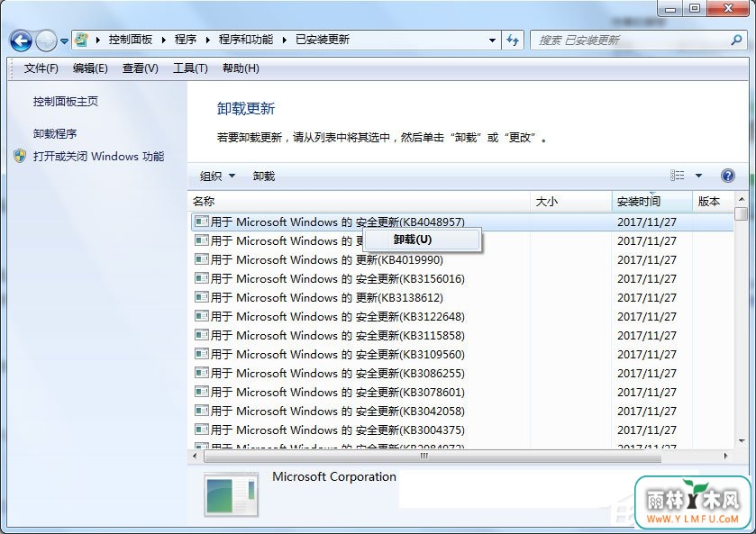
Task: Expand the arrow after 控制面板 breadcrumb
Action: (163, 40)
